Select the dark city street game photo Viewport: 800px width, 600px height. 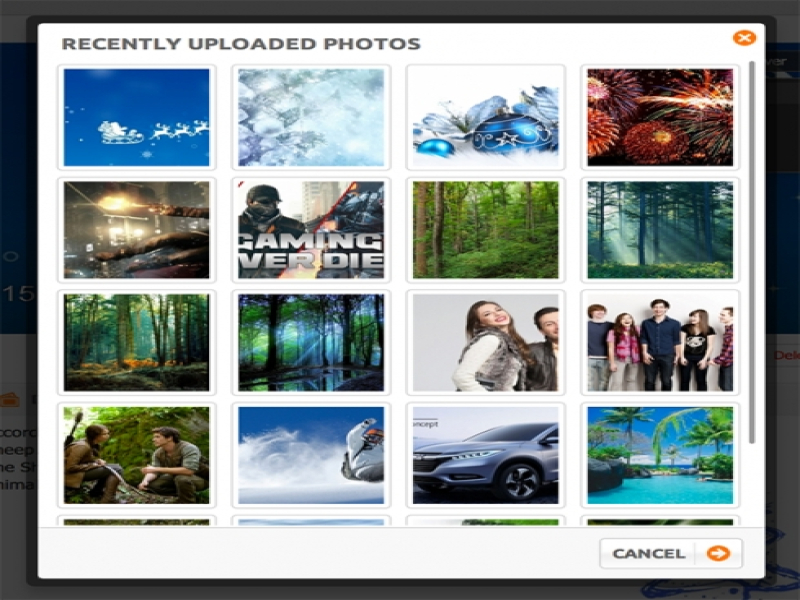tap(137, 230)
